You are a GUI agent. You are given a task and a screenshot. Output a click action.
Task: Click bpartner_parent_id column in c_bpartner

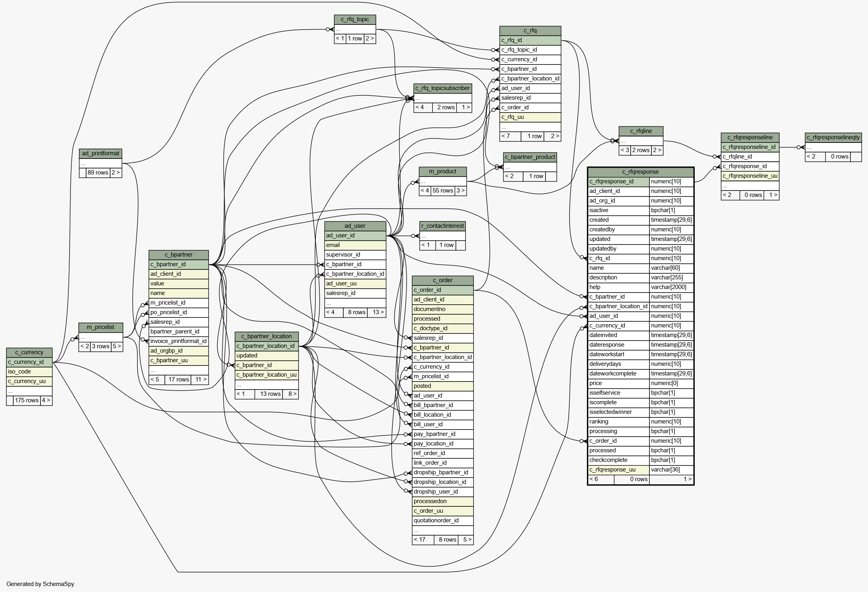[178, 332]
